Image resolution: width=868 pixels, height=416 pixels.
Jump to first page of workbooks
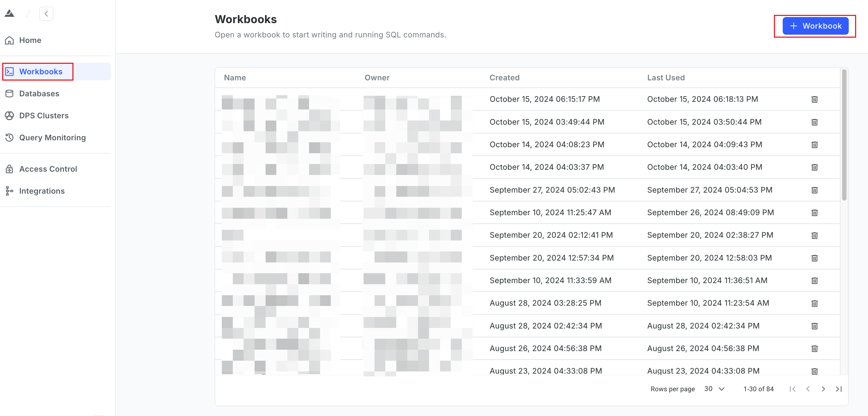click(792, 389)
